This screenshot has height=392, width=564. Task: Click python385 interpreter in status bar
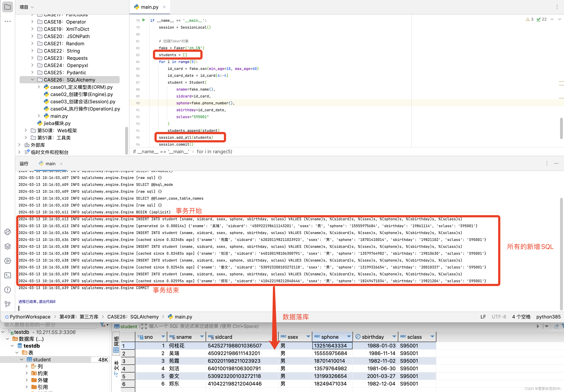click(548, 317)
